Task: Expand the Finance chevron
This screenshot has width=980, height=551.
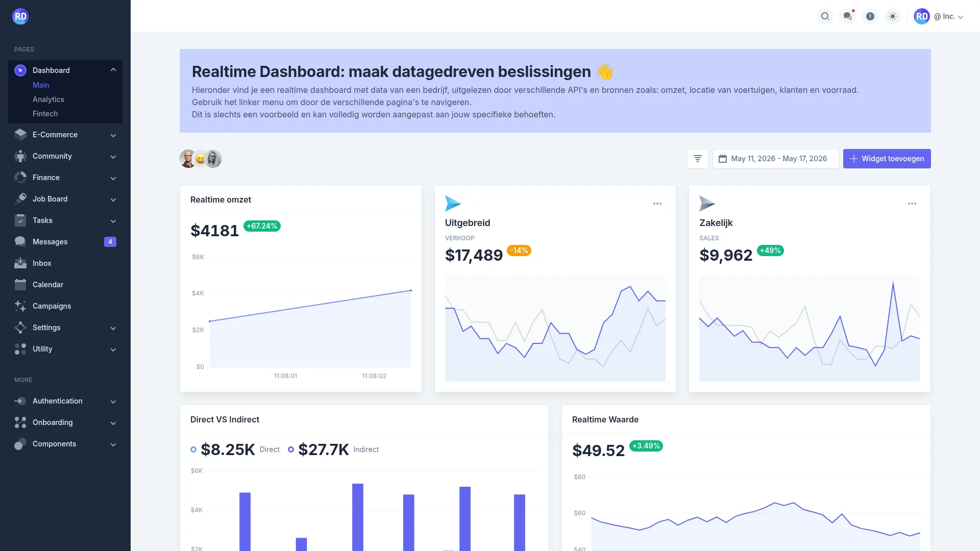Action: [113, 178]
